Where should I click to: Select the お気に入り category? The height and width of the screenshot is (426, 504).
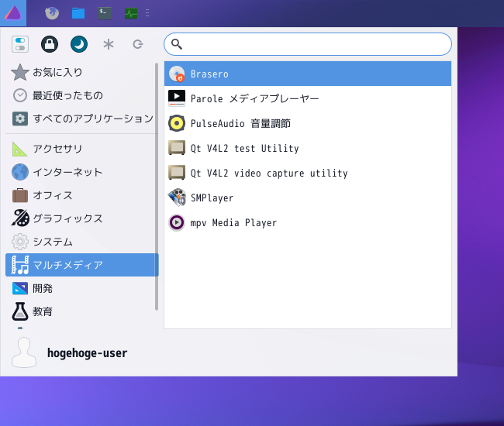click(82, 72)
